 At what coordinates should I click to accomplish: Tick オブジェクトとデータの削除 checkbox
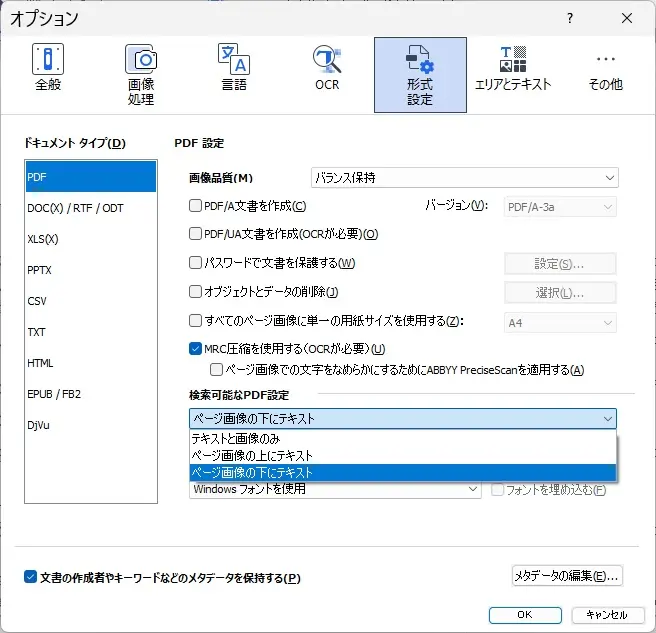(x=195, y=292)
